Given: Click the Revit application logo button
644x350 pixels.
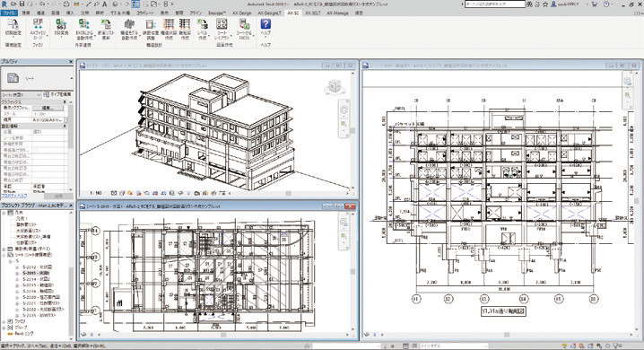Looking at the screenshot, I should (x=4, y=4).
